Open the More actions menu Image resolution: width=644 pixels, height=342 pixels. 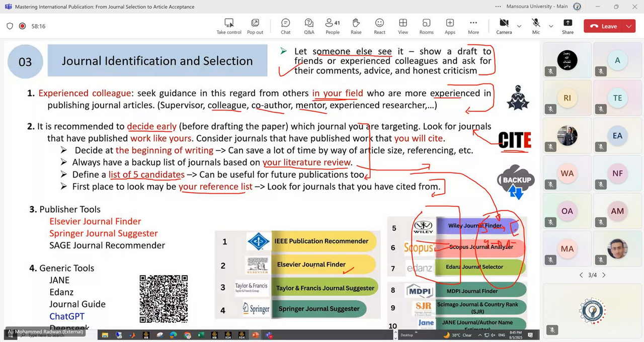tap(473, 26)
